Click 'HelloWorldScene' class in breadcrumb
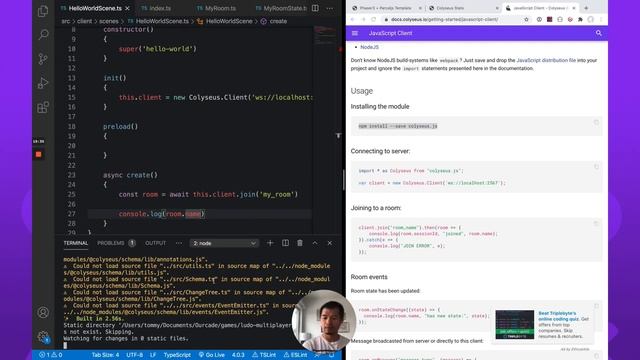This screenshot has width=640, height=360. (229, 21)
